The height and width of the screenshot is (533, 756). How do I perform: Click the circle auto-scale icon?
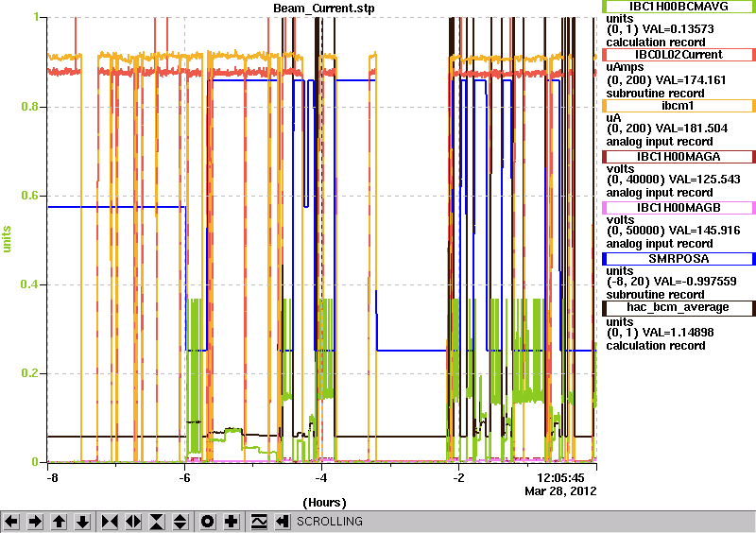[x=208, y=522]
